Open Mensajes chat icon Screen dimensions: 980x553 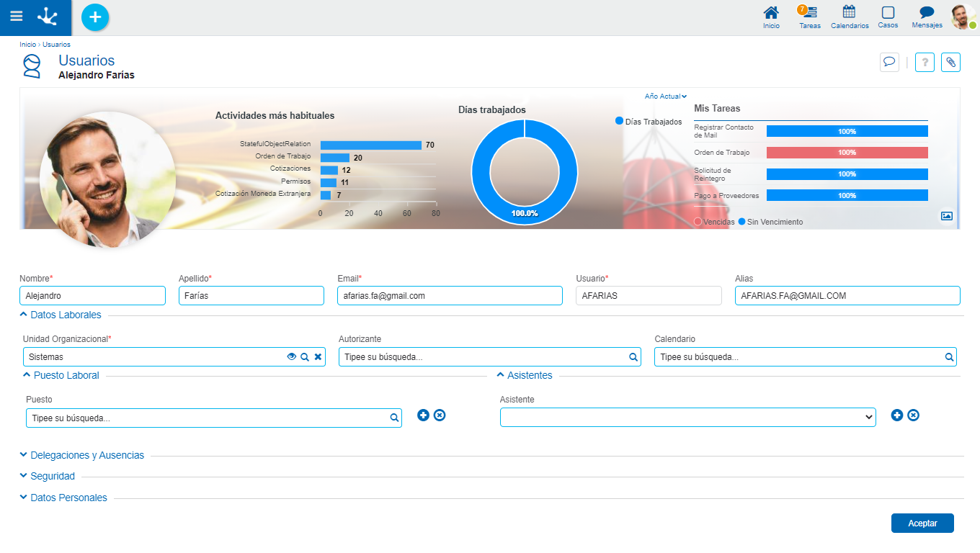click(927, 17)
